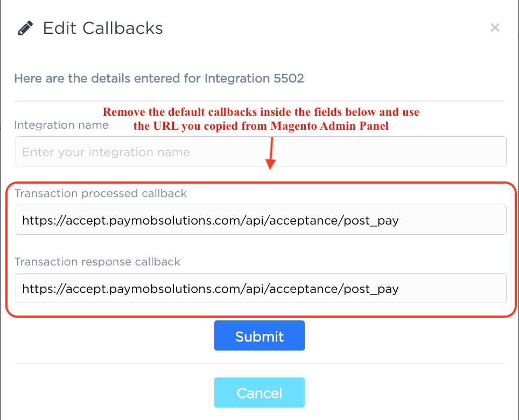
Task: Click 'https' at start of response callback URL
Action: click(x=36, y=289)
